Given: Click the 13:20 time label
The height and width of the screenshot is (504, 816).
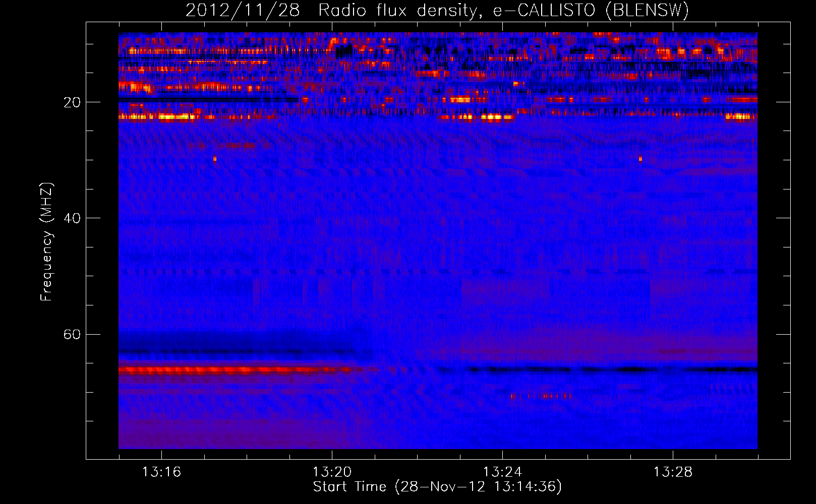Looking at the screenshot, I should (332, 472).
